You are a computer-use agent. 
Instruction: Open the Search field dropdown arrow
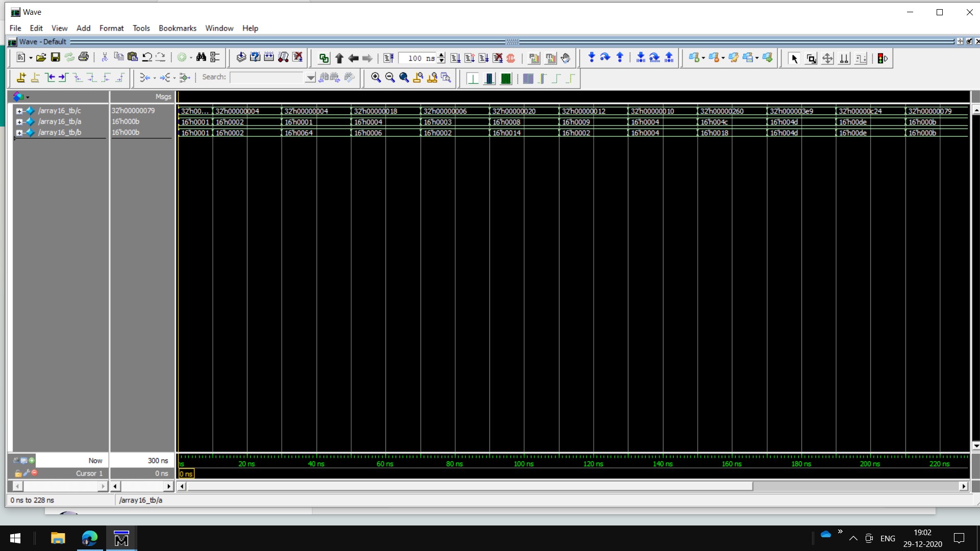click(310, 78)
